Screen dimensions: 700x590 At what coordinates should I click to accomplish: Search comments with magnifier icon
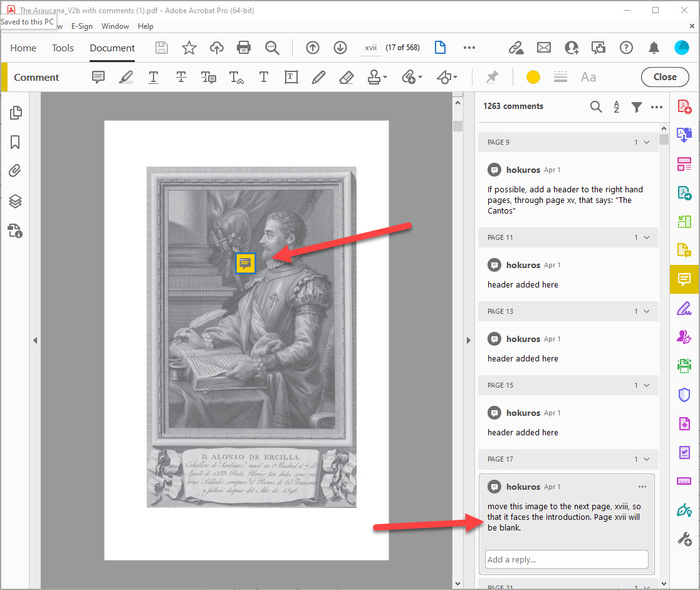[596, 107]
